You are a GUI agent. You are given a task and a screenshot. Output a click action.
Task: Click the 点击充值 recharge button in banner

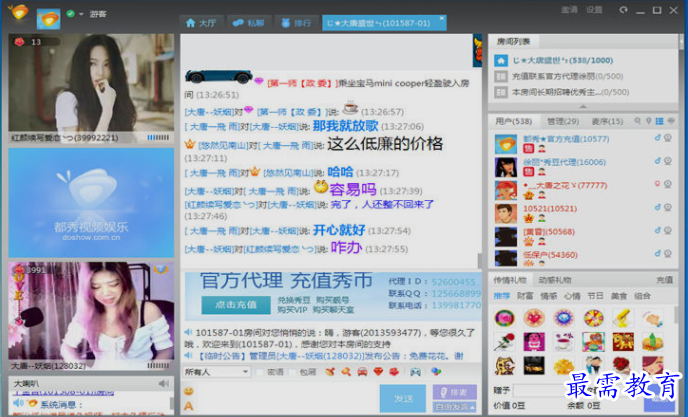point(235,304)
